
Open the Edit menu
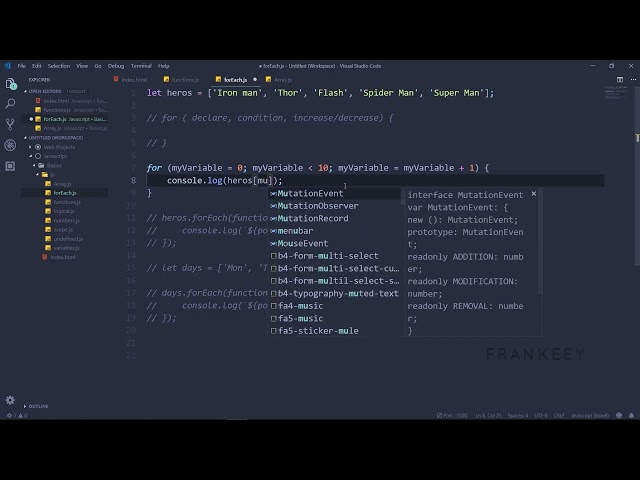pyautogui.click(x=37, y=66)
